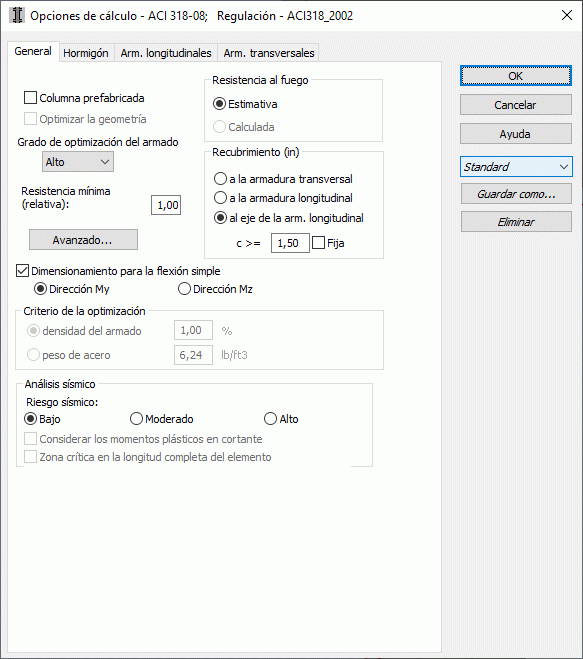
Task: Click the column icon in the title bar
Action: click(17, 16)
